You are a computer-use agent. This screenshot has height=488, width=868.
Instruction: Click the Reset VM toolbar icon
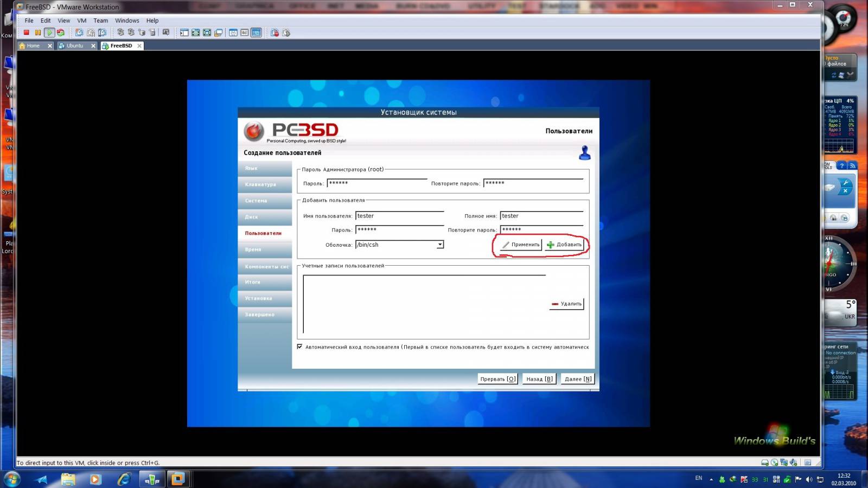pos(61,33)
